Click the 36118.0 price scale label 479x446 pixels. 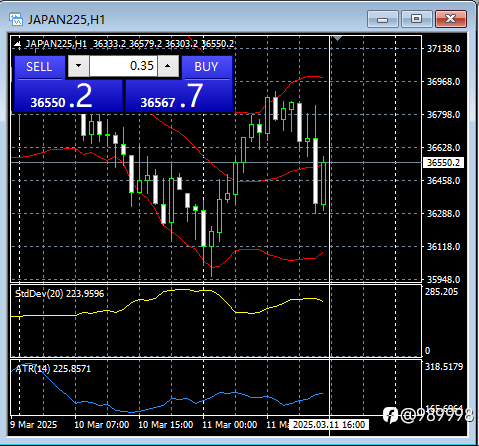[x=443, y=247]
